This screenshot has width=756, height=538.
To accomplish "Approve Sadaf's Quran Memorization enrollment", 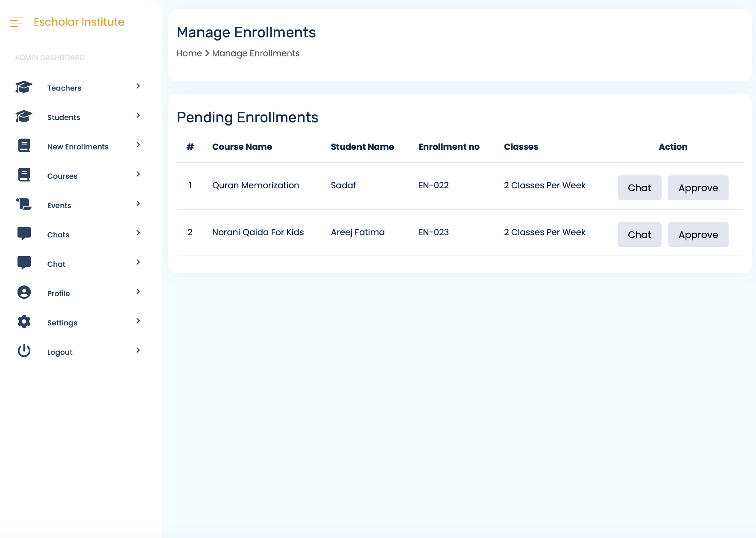I will (698, 187).
